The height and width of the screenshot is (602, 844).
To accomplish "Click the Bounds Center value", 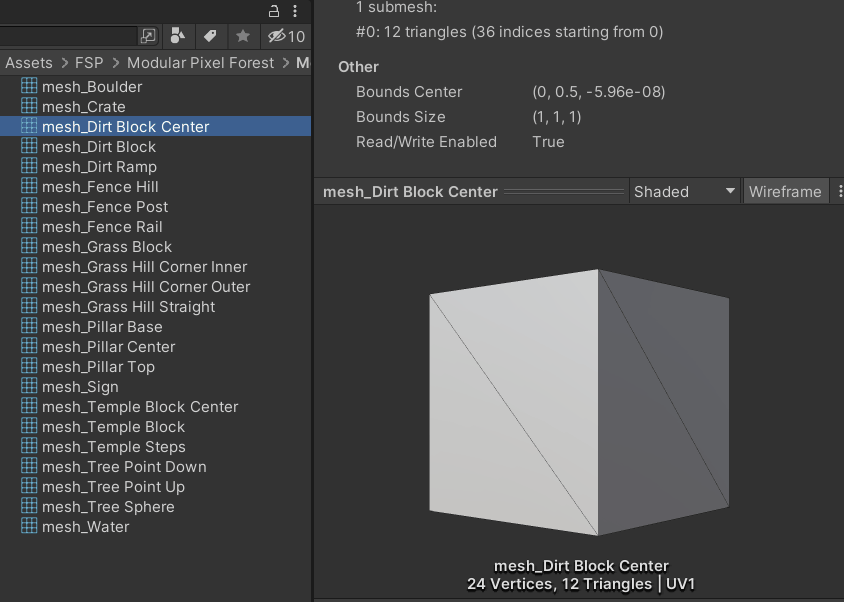I will pyautogui.click(x=599, y=92).
